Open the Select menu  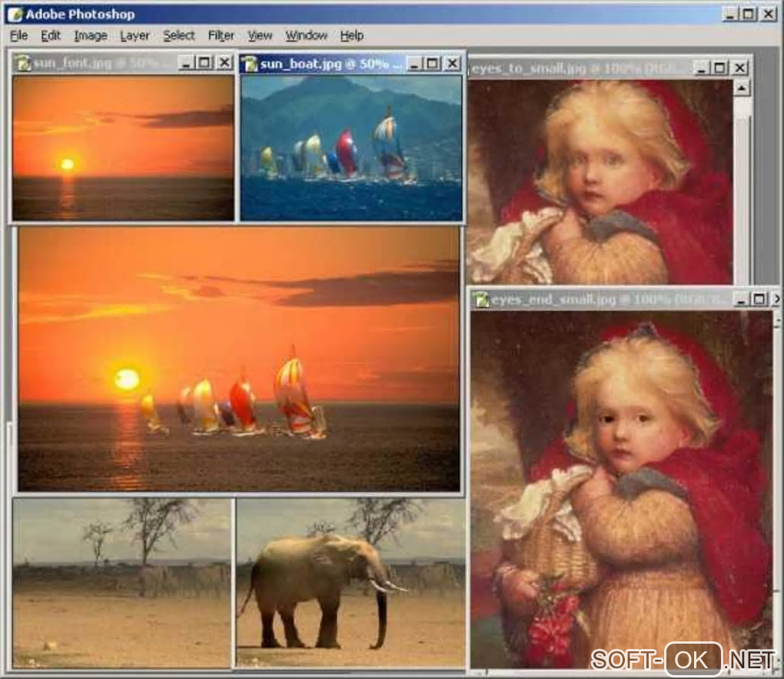point(179,35)
